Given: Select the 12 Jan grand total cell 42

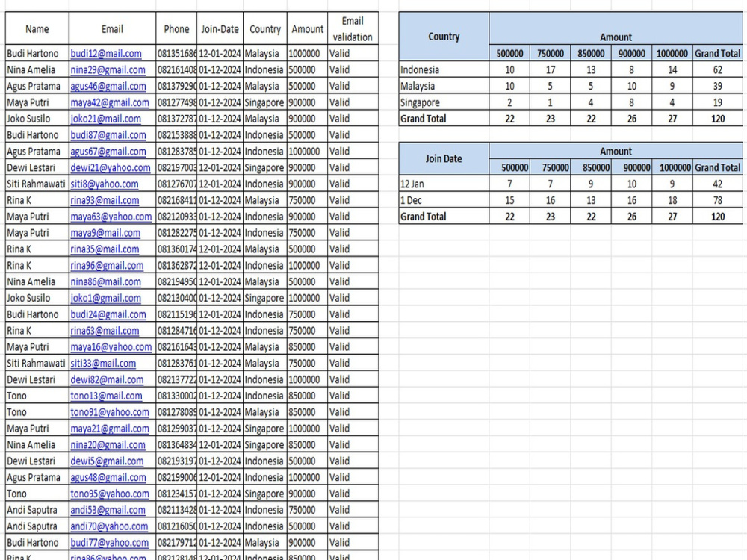Looking at the screenshot, I should [x=717, y=184].
